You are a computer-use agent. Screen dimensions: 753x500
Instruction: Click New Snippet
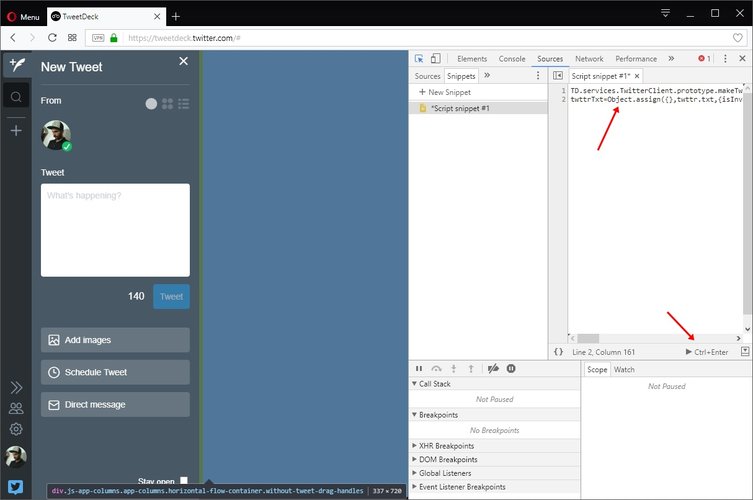pyautogui.click(x=445, y=92)
